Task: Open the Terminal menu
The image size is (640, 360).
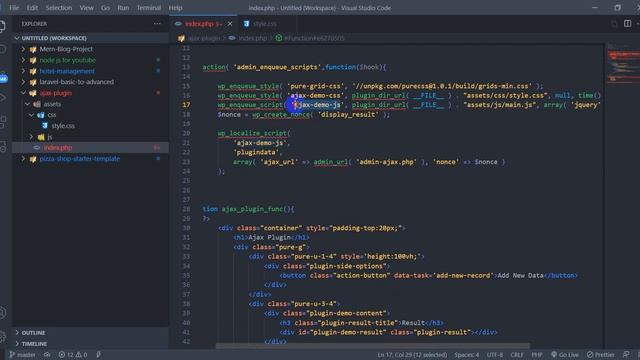Action: (x=149, y=8)
